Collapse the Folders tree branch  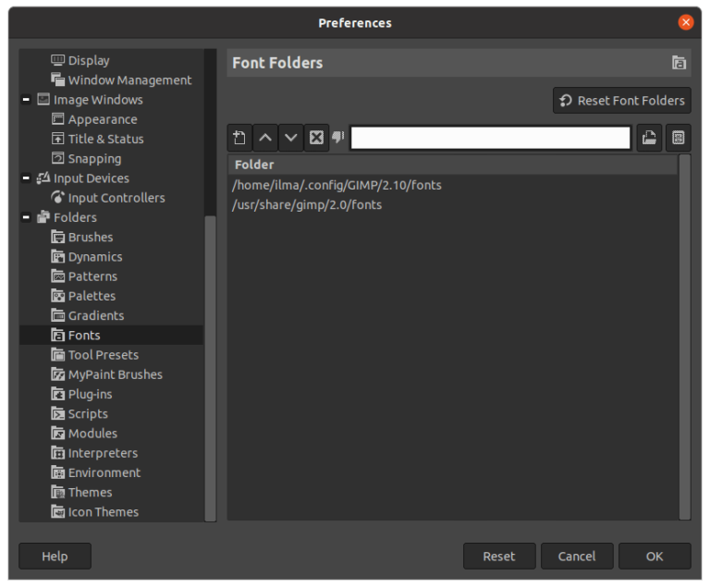pyautogui.click(x=26, y=217)
